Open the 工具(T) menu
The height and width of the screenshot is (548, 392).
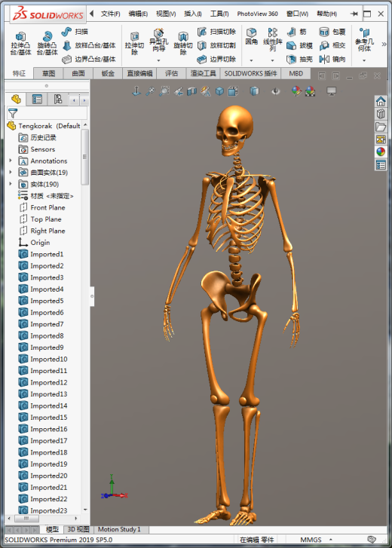tap(219, 14)
